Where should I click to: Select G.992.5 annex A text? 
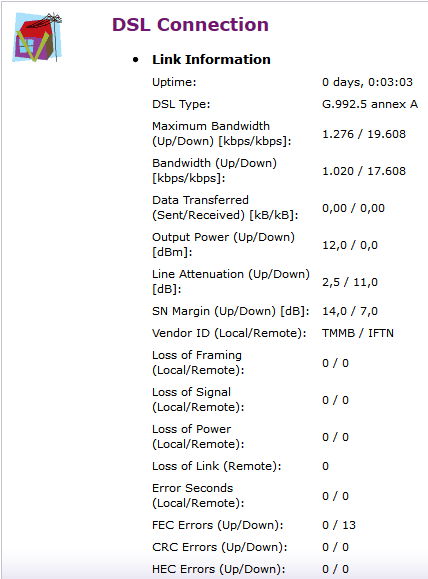[x=370, y=104]
